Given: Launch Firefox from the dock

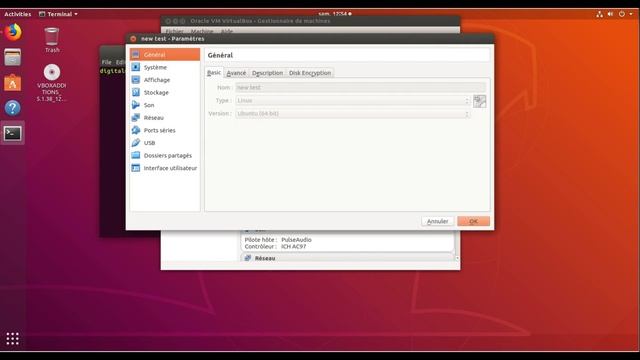Looking at the screenshot, I should tap(13, 32).
